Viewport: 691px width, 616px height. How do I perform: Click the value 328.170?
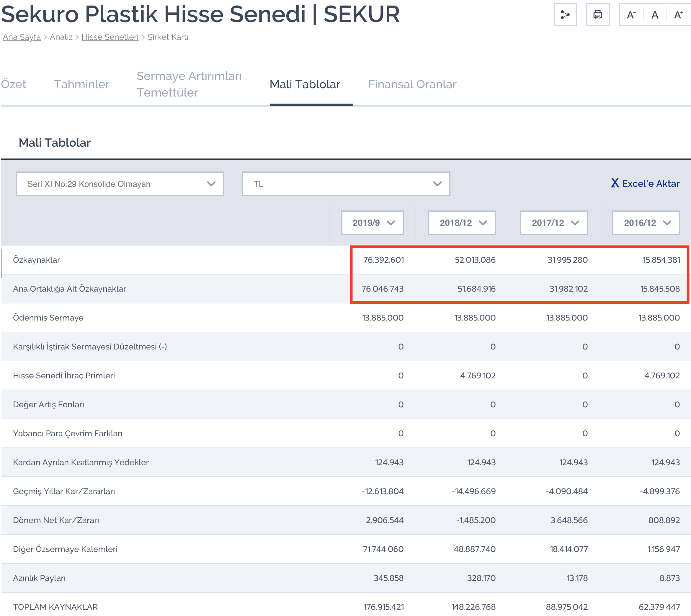coord(481,578)
